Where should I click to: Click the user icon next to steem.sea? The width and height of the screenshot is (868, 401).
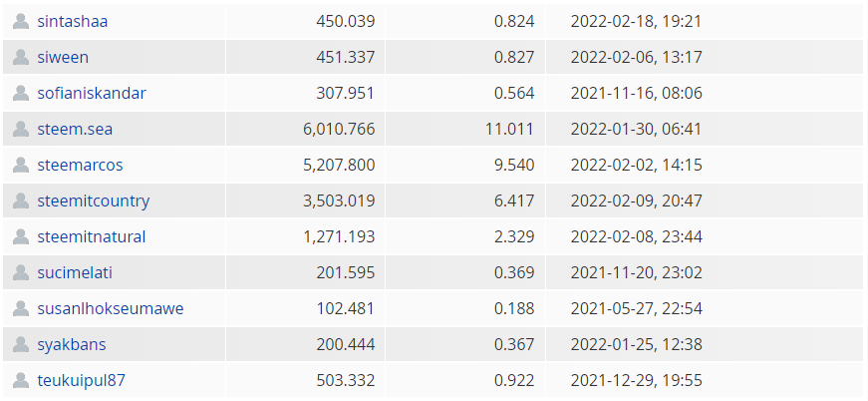pos(21,129)
